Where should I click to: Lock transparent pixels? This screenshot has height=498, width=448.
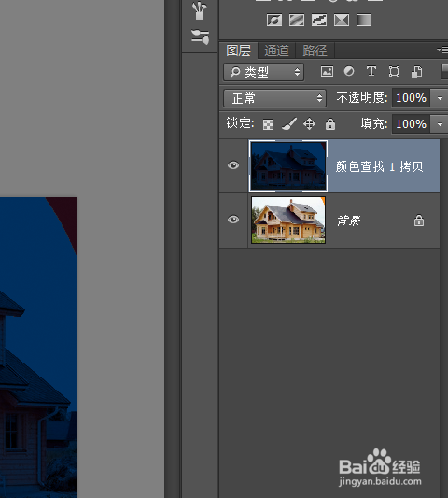(x=269, y=124)
